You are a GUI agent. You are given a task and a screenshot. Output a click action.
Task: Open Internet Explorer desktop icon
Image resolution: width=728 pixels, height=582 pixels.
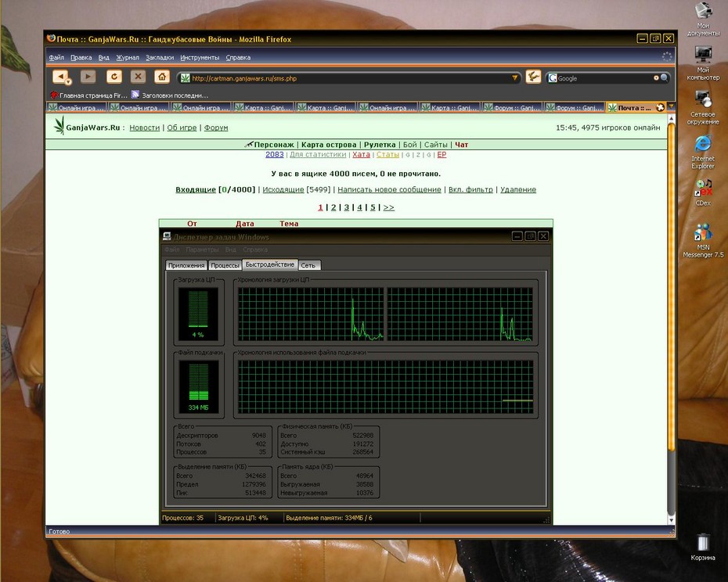pyautogui.click(x=702, y=153)
